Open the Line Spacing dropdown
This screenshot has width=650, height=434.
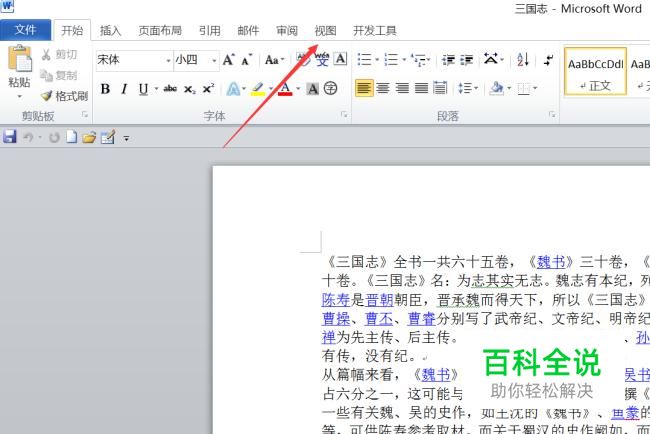coord(468,88)
